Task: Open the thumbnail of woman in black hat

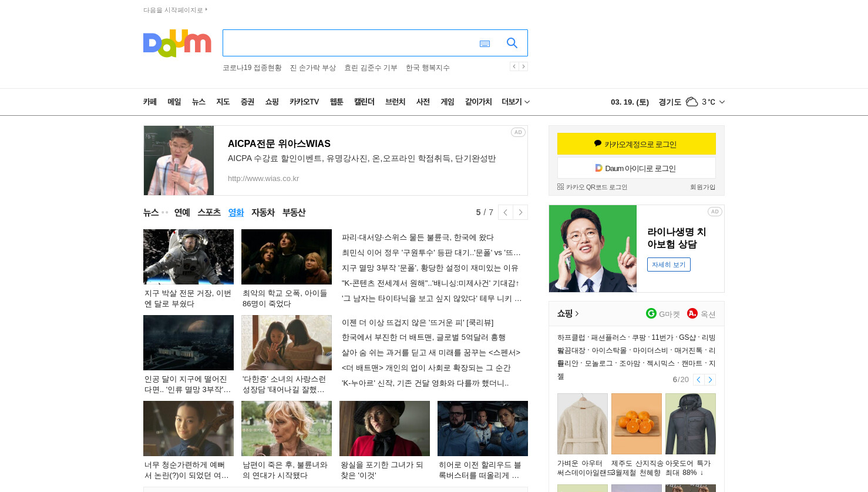Action: click(385, 429)
